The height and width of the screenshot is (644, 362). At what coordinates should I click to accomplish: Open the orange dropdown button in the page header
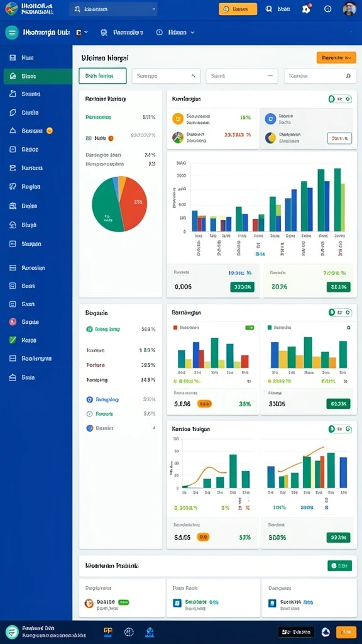click(x=336, y=58)
